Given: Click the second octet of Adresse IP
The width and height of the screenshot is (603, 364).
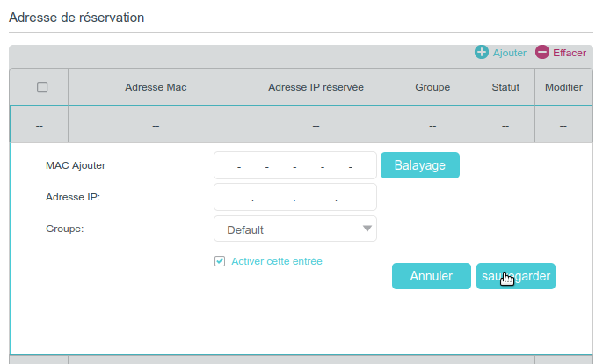Looking at the screenshot, I should 273,198.
